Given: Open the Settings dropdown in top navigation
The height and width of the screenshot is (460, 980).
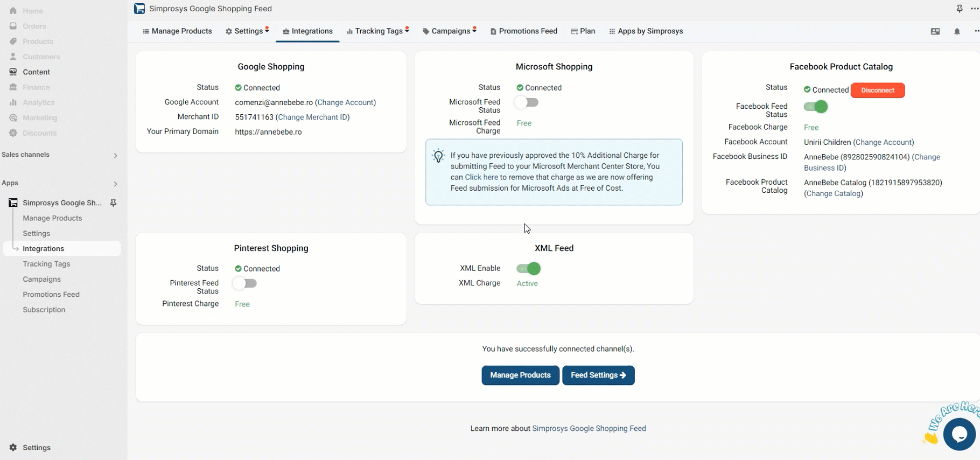Looking at the screenshot, I should pos(247,31).
